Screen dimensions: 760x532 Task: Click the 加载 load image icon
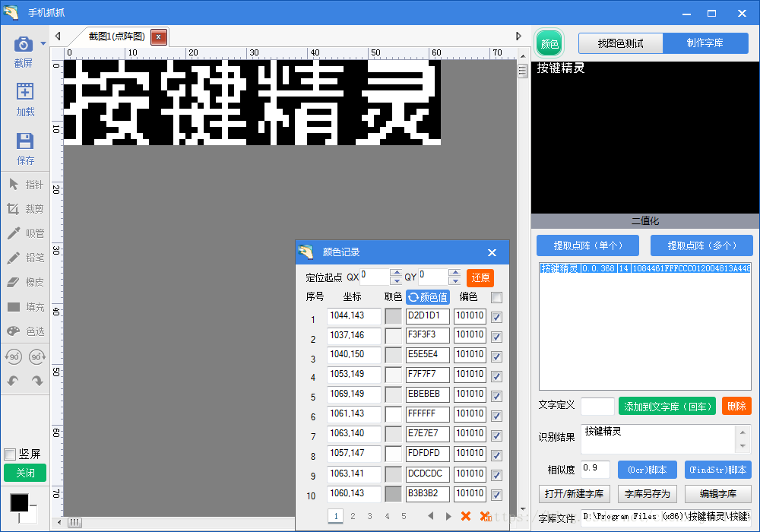tap(25, 91)
